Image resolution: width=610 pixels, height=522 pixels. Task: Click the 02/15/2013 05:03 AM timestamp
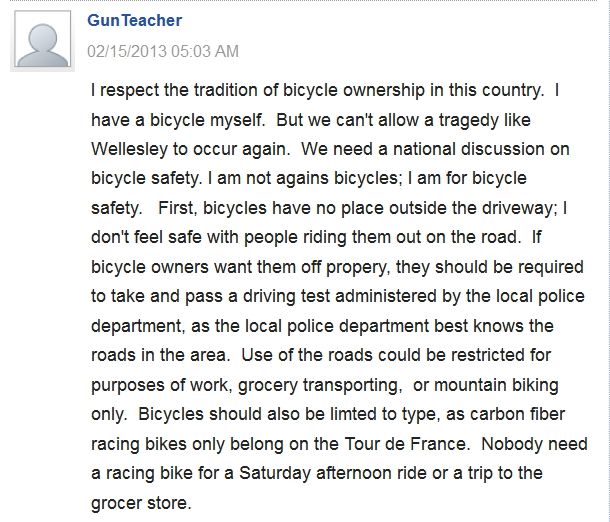click(x=163, y=51)
